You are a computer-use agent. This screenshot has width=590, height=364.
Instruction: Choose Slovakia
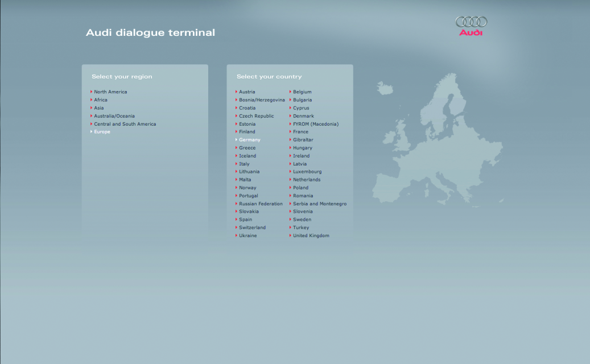tap(249, 212)
